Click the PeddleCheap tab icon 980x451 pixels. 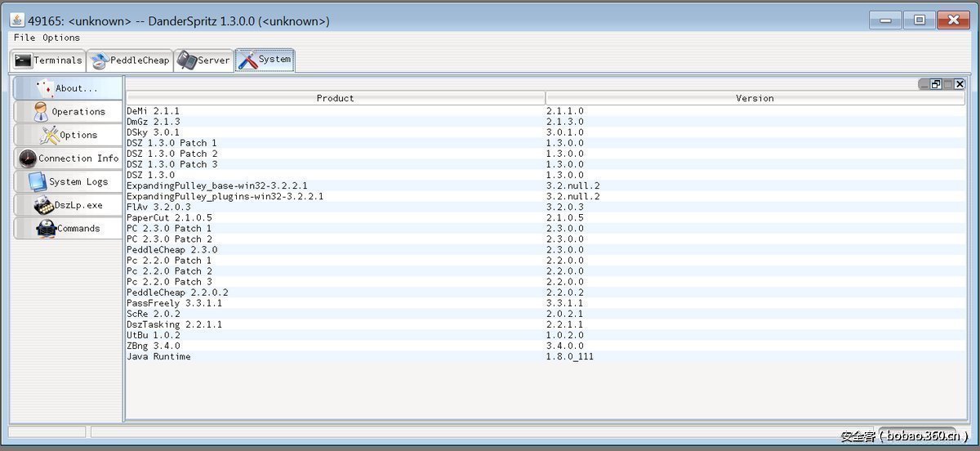(x=100, y=60)
